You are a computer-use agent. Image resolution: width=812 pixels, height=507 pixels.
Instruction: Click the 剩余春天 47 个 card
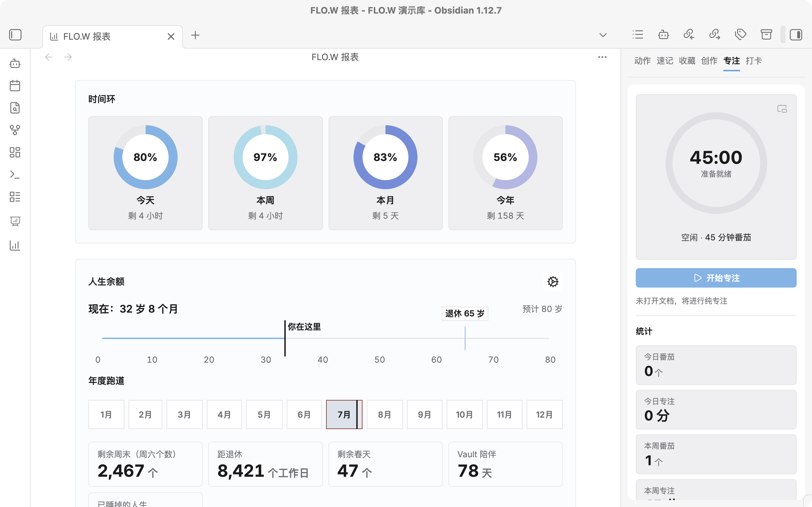coord(385,464)
